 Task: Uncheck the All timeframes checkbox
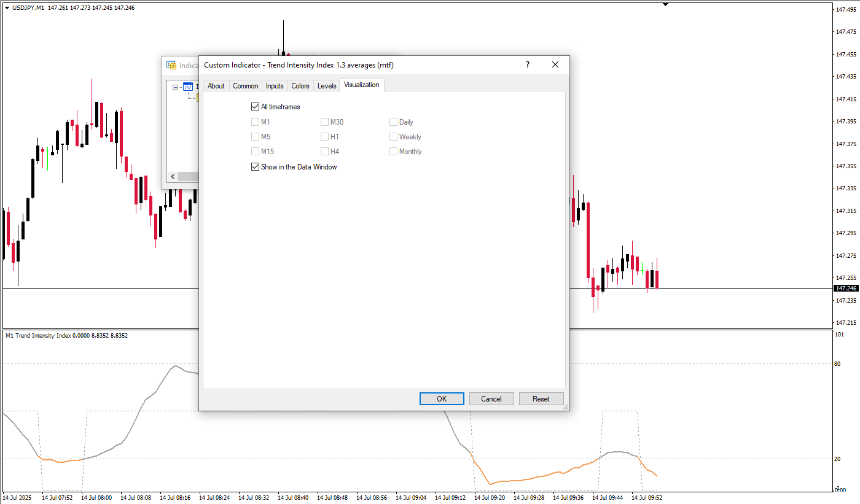256,107
